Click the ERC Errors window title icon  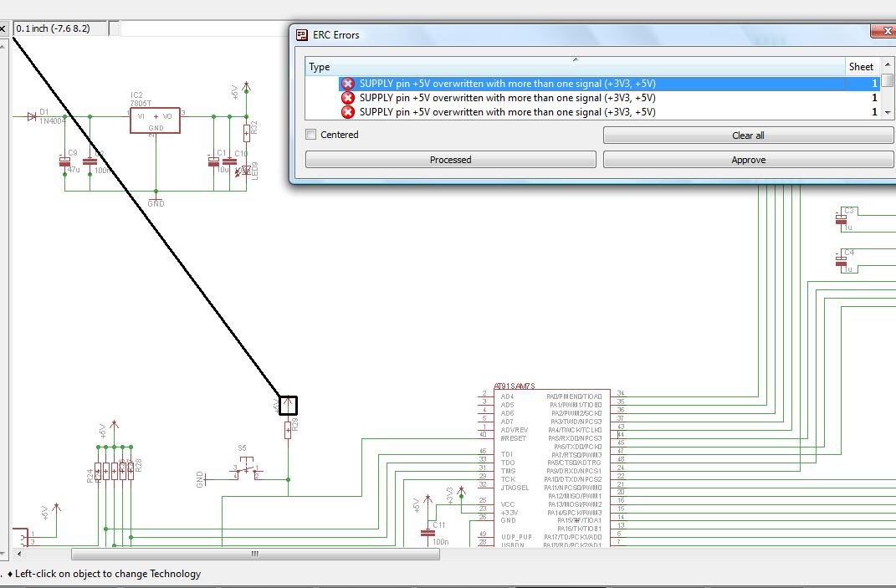point(302,35)
